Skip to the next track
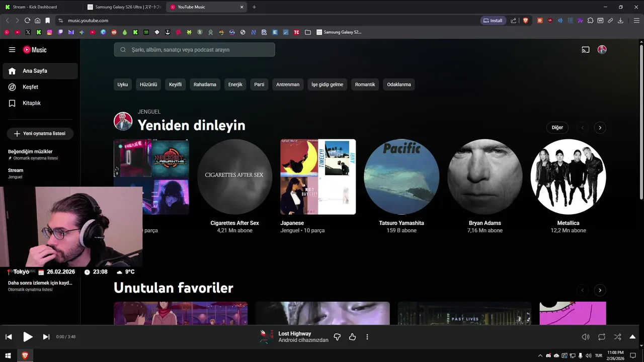Image resolution: width=644 pixels, height=362 pixels. (x=46, y=337)
